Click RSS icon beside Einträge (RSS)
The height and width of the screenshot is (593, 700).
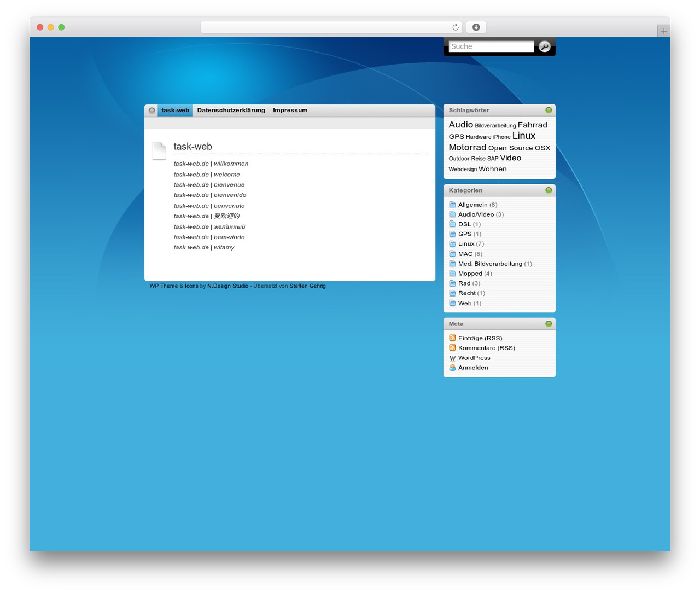click(x=452, y=338)
